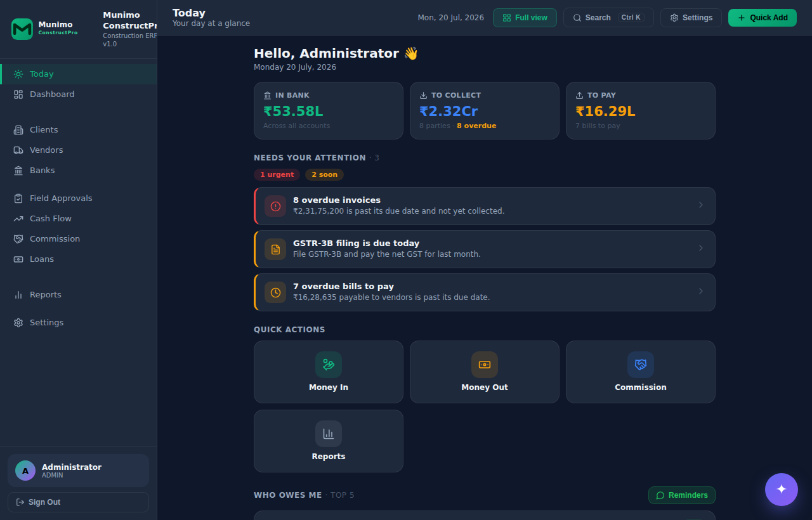
Task: Open the sparkle assistant floating button
Action: click(x=782, y=490)
